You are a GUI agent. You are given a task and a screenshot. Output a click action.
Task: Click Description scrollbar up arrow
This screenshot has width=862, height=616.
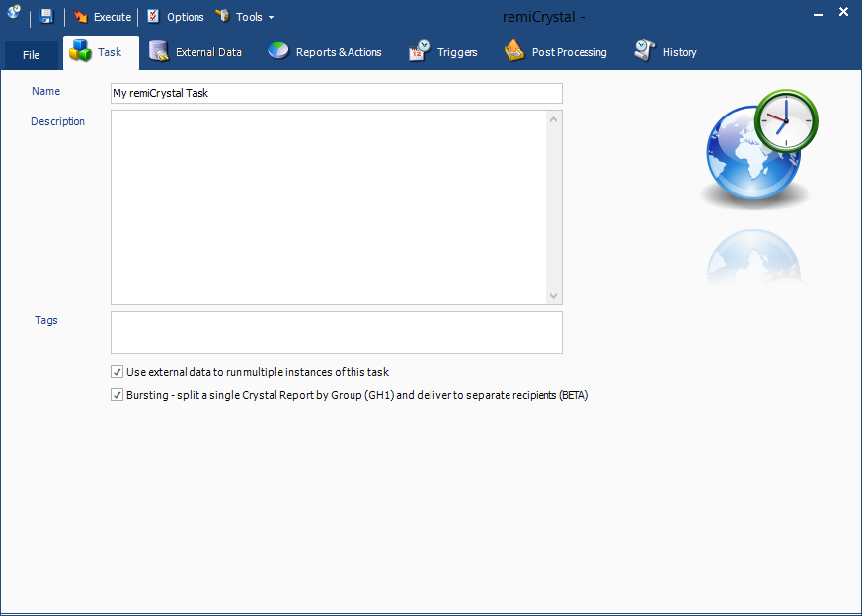click(554, 119)
